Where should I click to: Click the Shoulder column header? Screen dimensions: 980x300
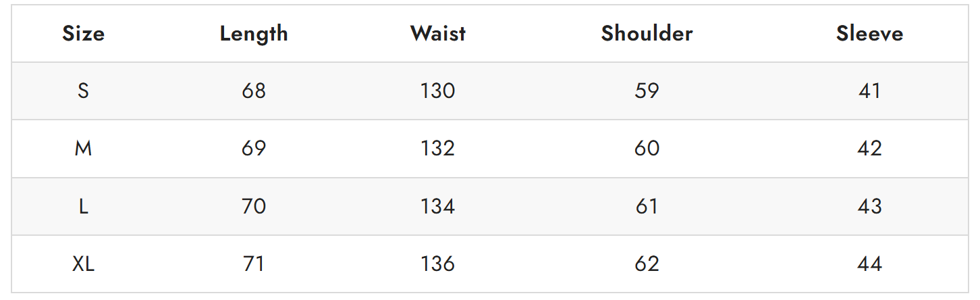tap(647, 34)
